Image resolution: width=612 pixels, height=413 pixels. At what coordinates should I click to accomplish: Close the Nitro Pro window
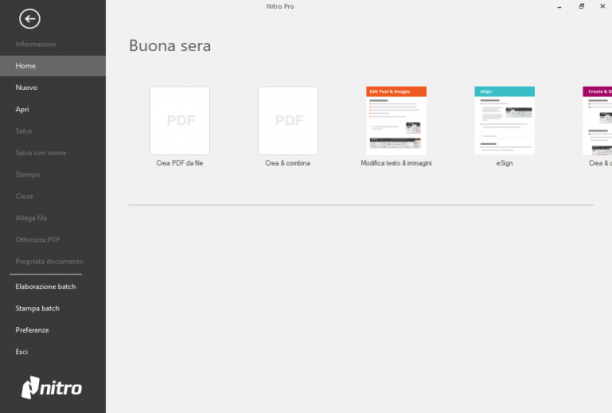[x=602, y=6]
